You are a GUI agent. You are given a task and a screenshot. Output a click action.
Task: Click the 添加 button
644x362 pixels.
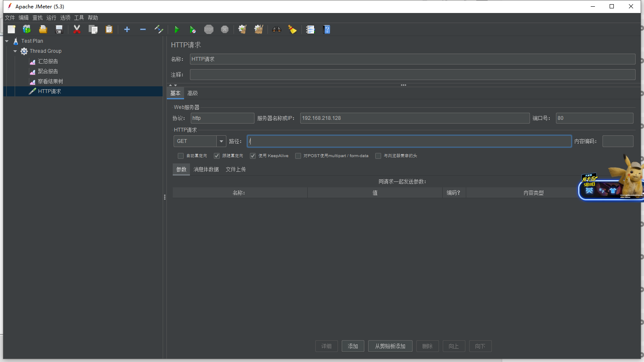(x=353, y=346)
